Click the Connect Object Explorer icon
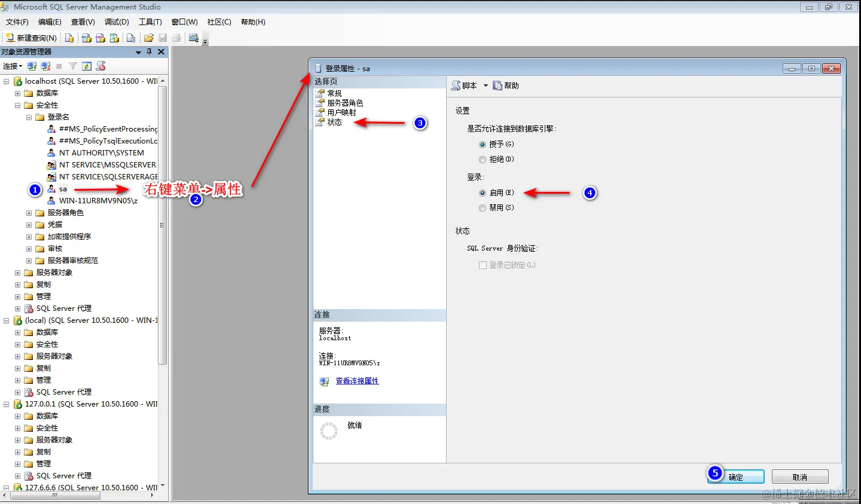The width and height of the screenshot is (861, 504). click(32, 66)
